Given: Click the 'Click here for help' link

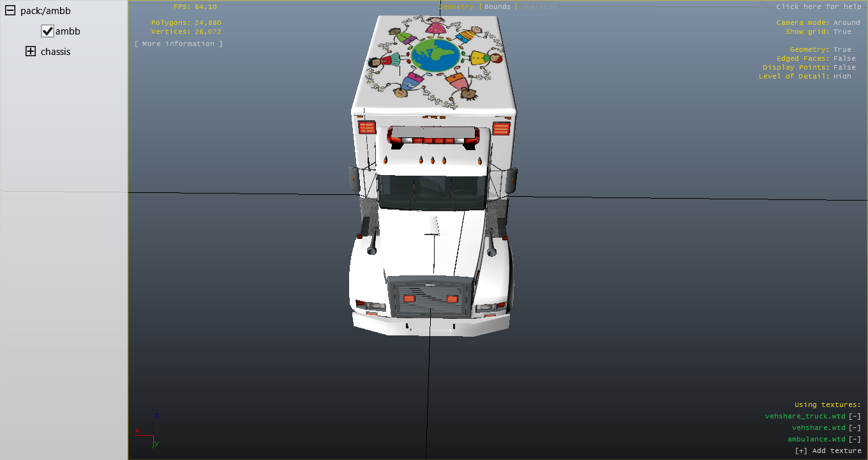Looking at the screenshot, I should click(818, 6).
